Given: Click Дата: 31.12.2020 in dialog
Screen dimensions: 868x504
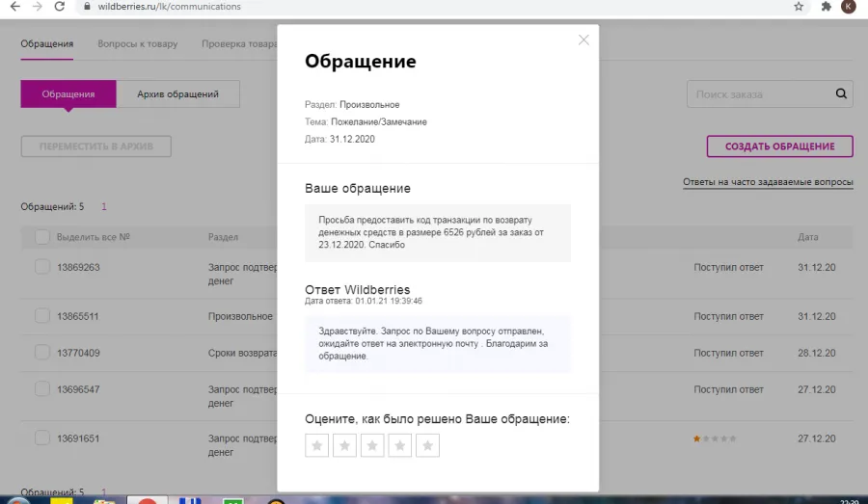Looking at the screenshot, I should 339,139.
